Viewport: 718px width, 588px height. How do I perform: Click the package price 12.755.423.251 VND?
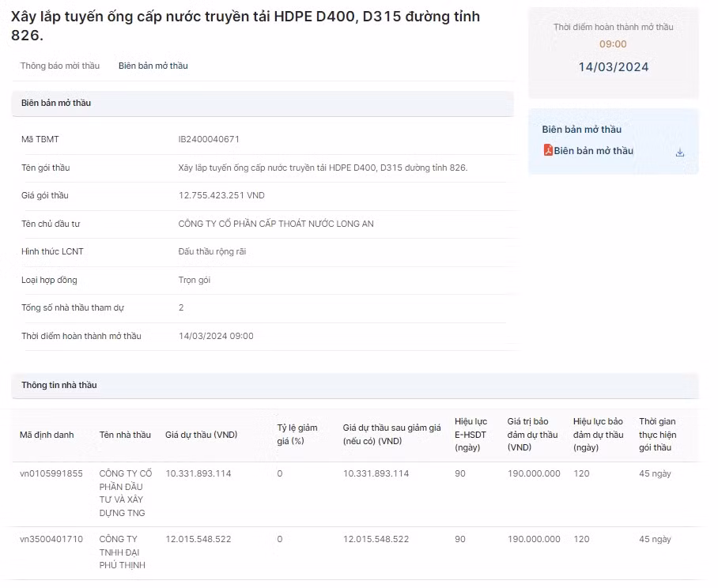(221, 195)
